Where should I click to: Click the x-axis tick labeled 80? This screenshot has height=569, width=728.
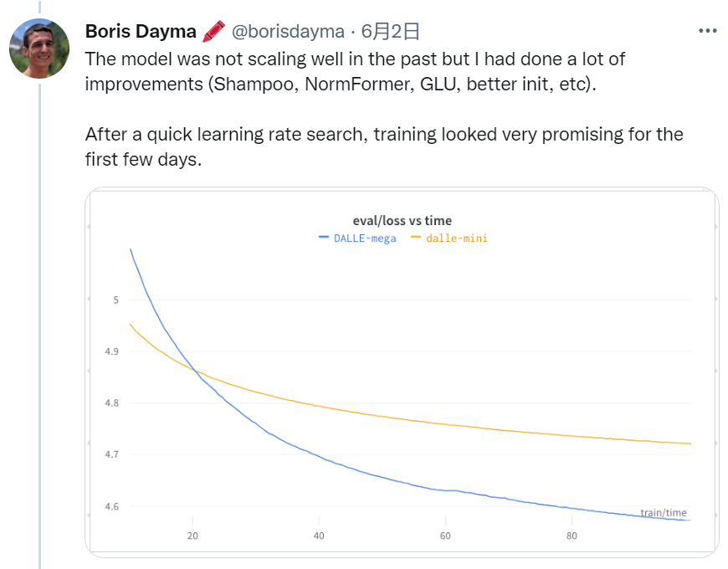click(x=572, y=536)
